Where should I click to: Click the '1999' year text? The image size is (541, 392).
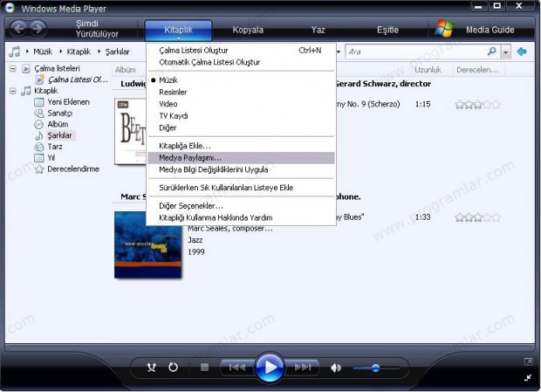196,252
